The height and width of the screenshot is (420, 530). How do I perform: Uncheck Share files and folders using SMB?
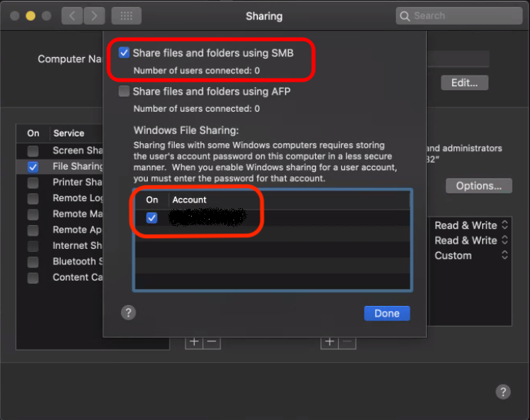[124, 53]
